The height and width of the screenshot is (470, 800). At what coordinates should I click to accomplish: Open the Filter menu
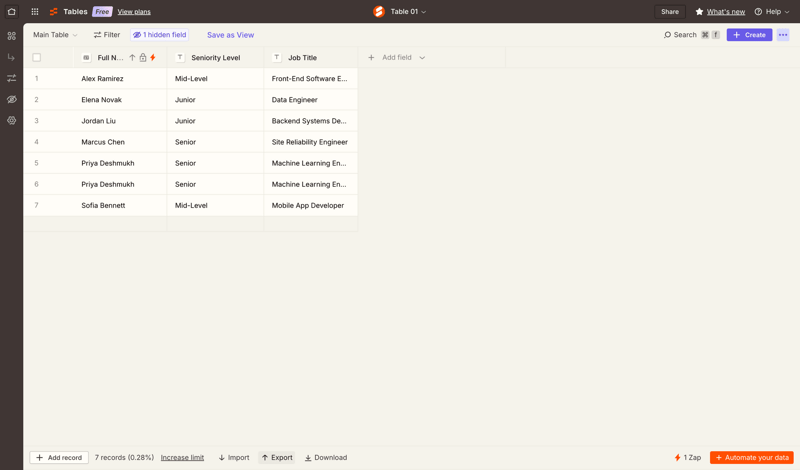pos(107,35)
